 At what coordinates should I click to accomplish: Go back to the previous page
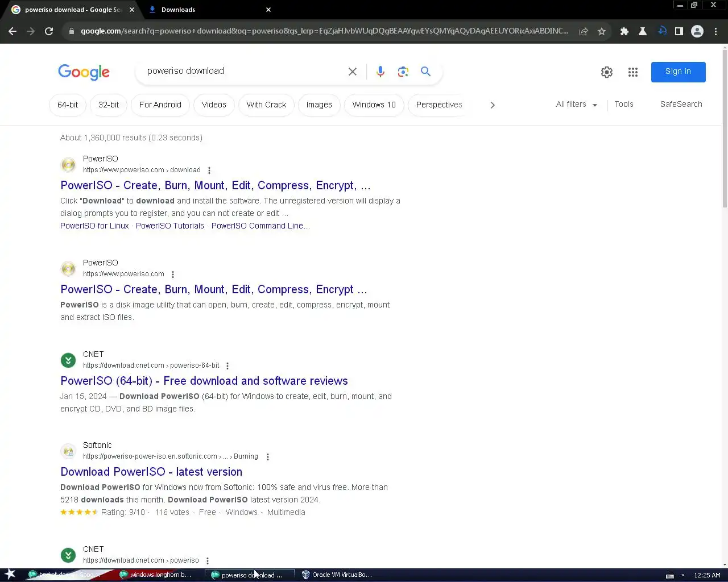click(x=13, y=31)
